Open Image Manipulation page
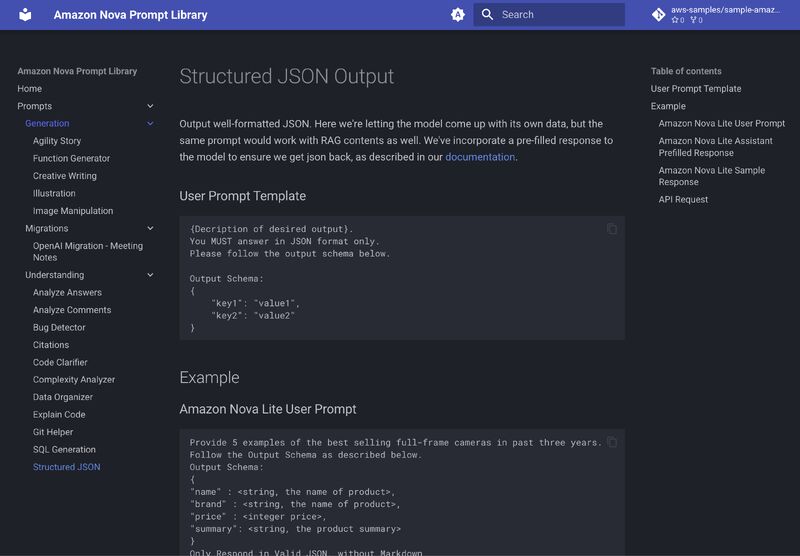The height and width of the screenshot is (556, 800). coord(73,211)
